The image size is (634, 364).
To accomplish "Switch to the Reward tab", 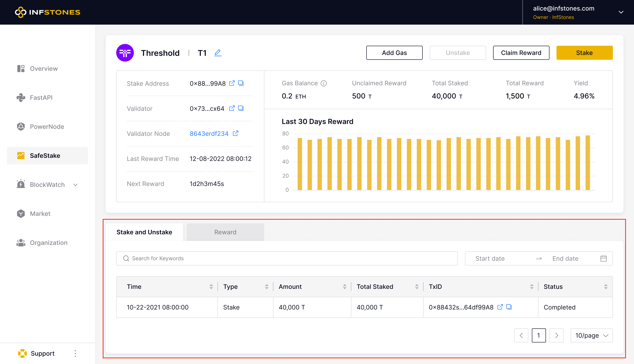I will tap(225, 232).
